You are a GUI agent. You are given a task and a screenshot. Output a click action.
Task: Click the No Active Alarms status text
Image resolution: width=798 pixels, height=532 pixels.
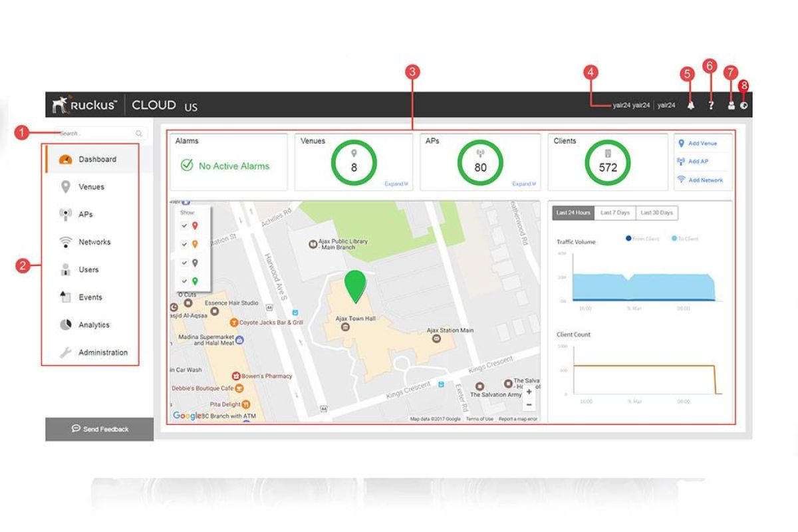[x=234, y=166]
